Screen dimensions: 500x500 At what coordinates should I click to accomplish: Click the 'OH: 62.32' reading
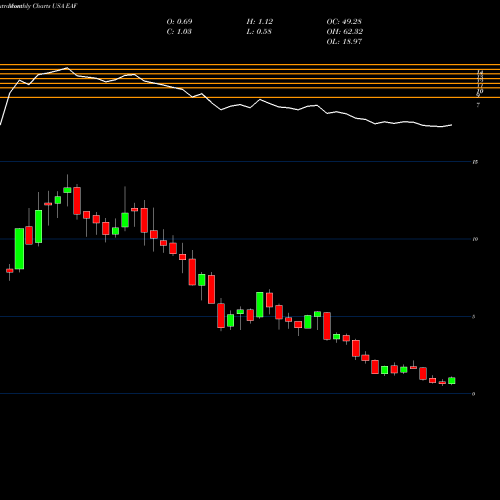pos(345,31)
